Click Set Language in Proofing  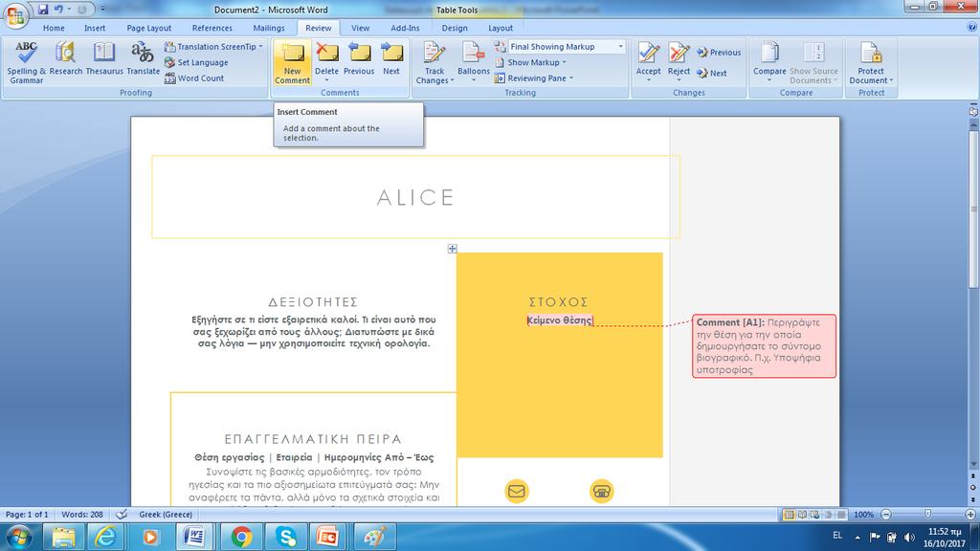pyautogui.click(x=196, y=62)
